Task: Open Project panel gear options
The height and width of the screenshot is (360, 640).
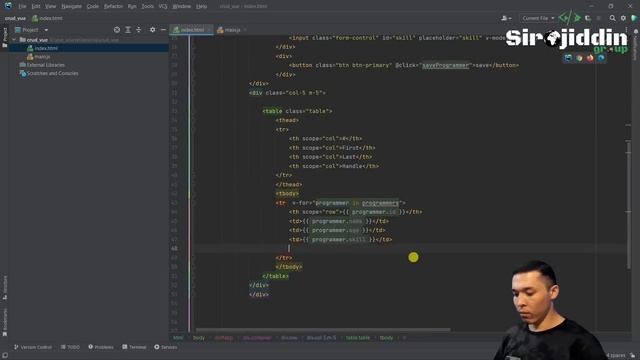Action: point(152,30)
